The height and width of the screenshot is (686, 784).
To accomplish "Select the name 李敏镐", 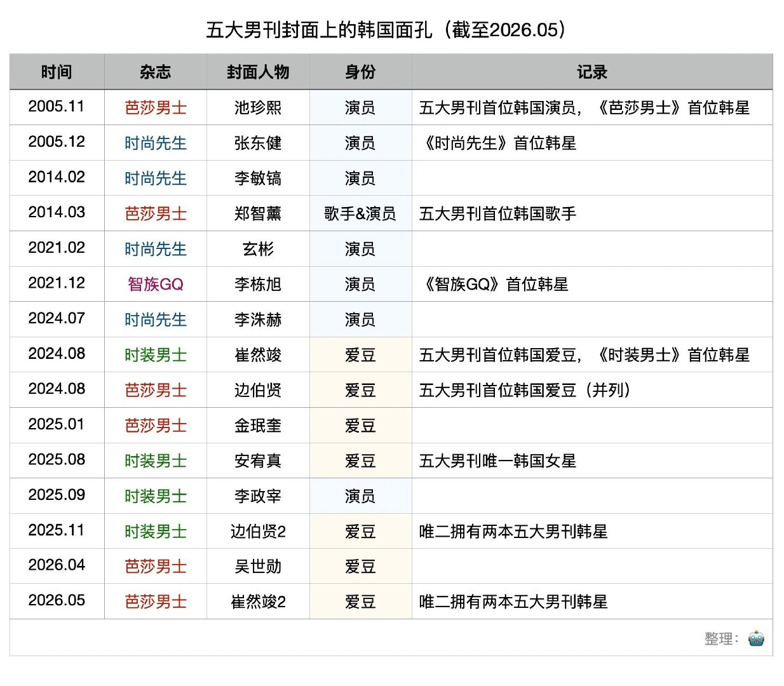I will [258, 178].
